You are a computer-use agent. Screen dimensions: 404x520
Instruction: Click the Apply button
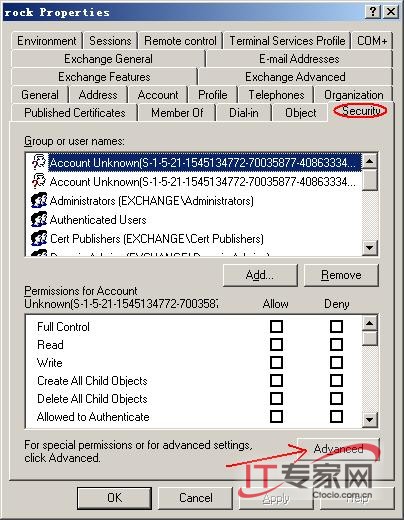[x=276, y=498]
